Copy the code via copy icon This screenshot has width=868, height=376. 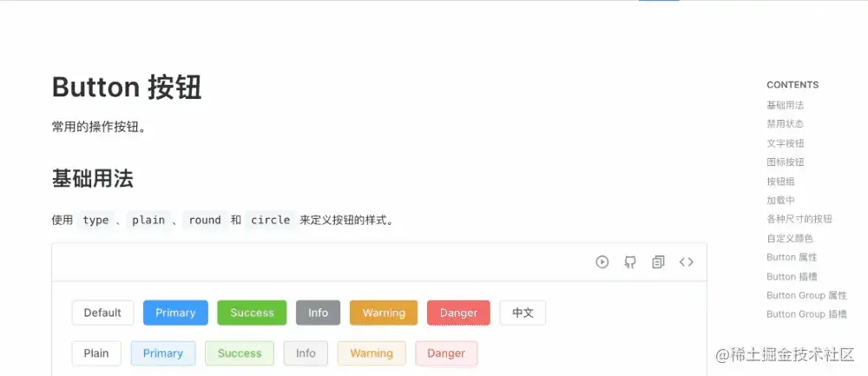(x=658, y=262)
